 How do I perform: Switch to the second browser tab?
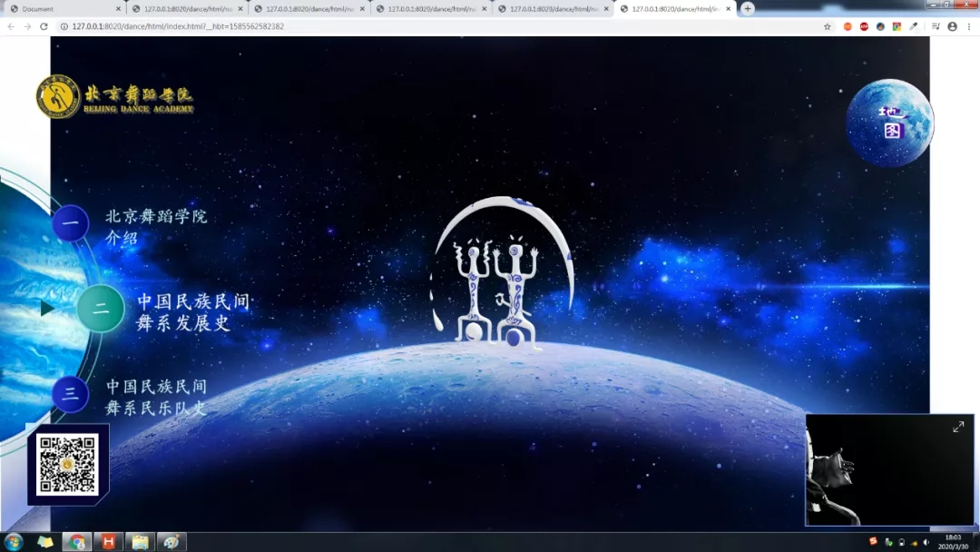tap(188, 9)
